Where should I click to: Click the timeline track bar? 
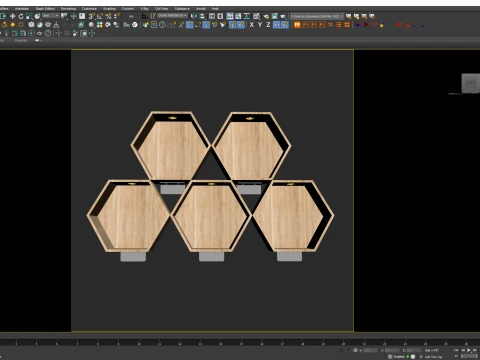coord(240,342)
